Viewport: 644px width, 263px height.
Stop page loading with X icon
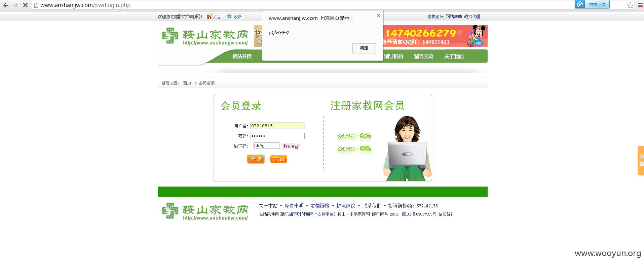click(x=25, y=5)
